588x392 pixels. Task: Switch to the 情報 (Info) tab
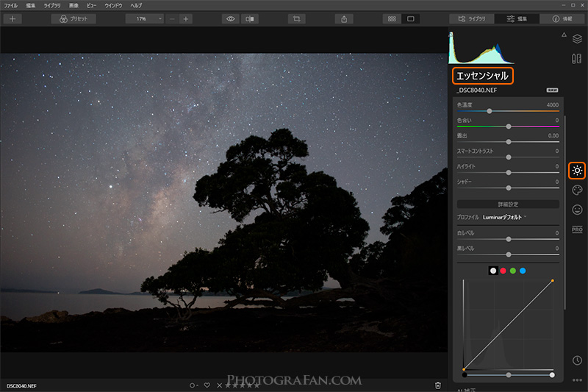562,19
